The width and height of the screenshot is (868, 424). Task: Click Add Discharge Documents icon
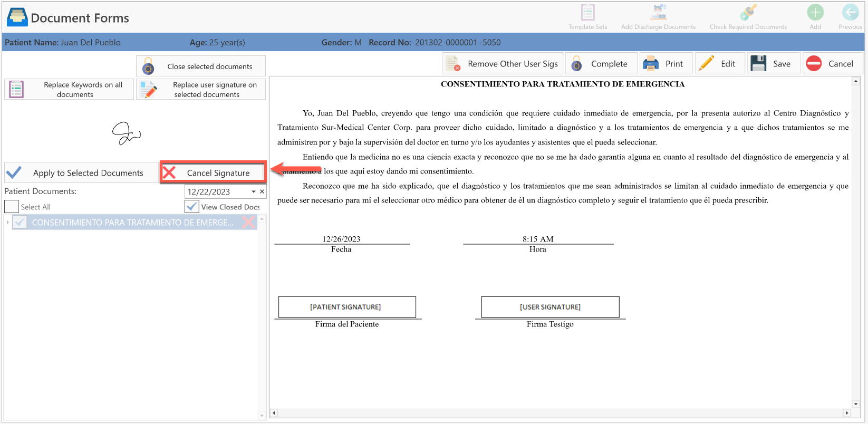click(658, 13)
